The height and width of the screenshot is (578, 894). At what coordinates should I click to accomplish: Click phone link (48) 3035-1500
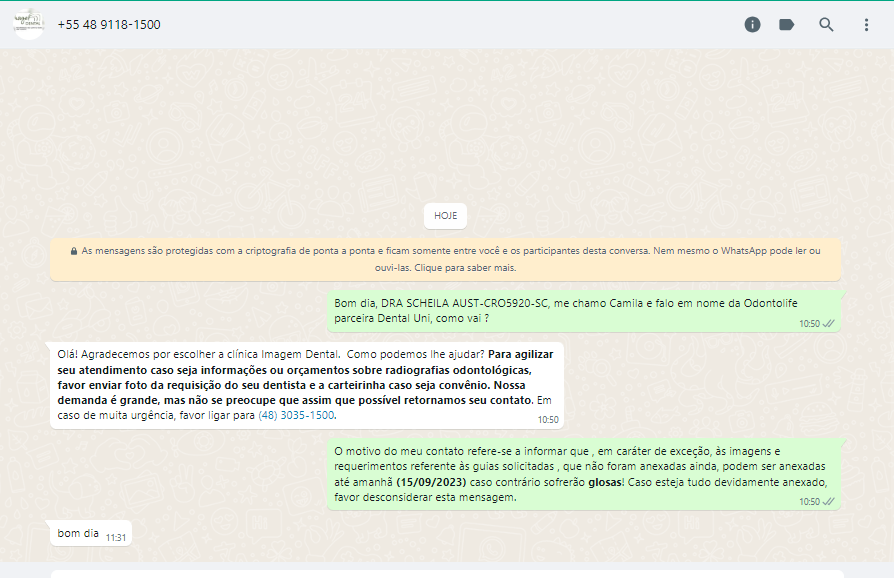(x=296, y=415)
